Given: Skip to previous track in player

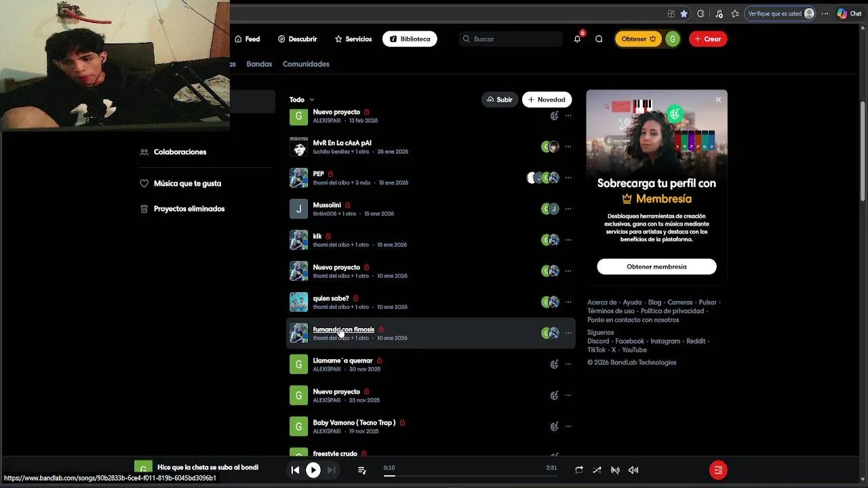Looking at the screenshot, I should click(x=295, y=470).
